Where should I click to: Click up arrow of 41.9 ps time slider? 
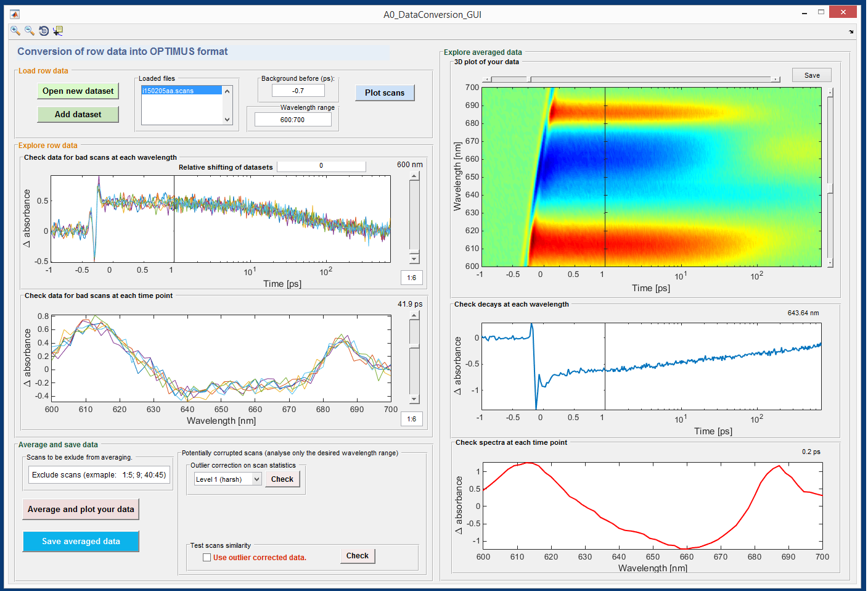pyautogui.click(x=414, y=315)
